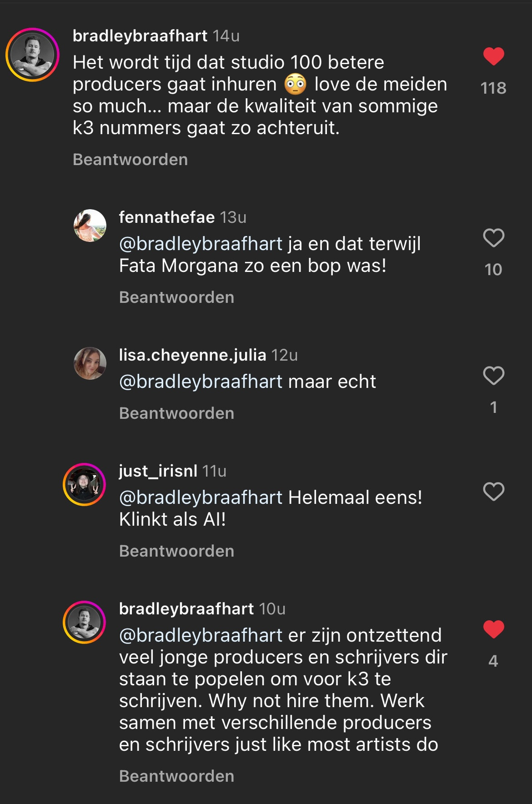Unlike bradleybraafhart's top comment heart
The height and width of the screenshot is (804, 532).
493,56
